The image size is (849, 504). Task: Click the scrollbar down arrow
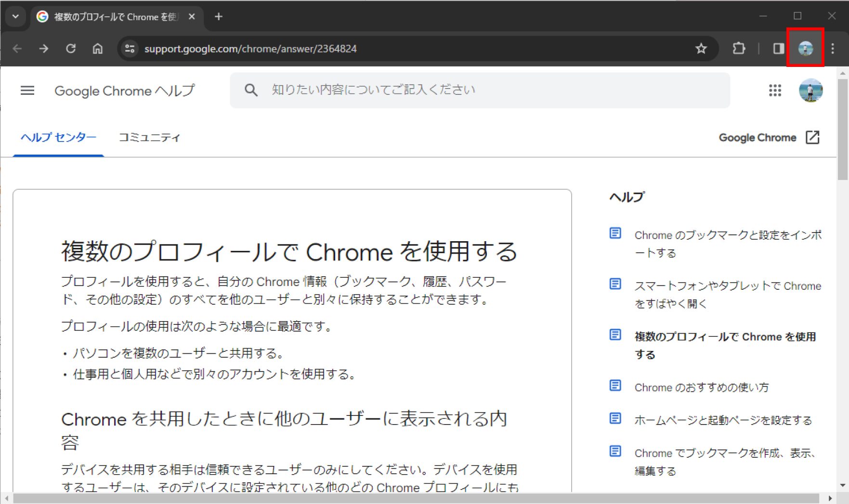tap(843, 485)
